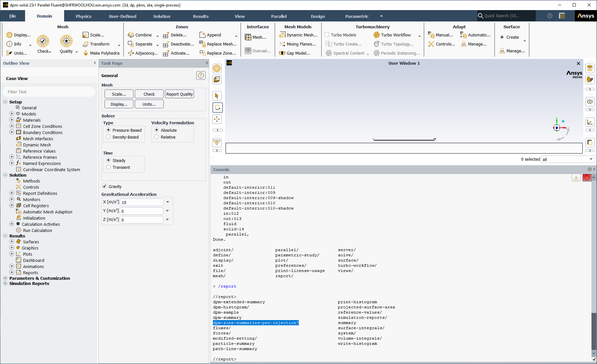Click Combine zones icon
Image resolution: width=597 pixels, height=364 pixels.
(x=131, y=35)
